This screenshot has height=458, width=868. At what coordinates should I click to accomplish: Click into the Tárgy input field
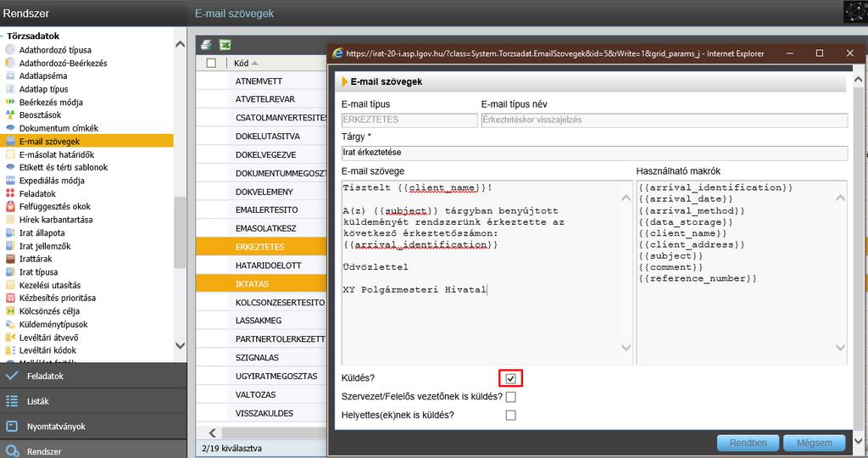[x=594, y=153]
